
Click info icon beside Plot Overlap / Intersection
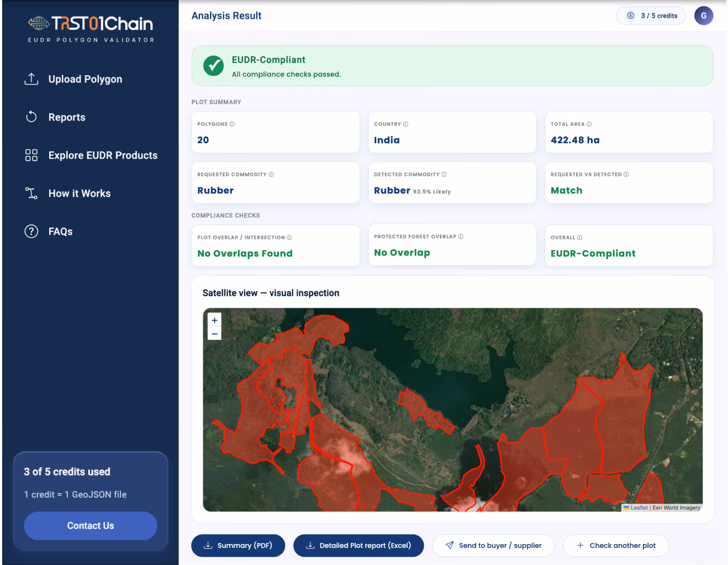(x=289, y=237)
